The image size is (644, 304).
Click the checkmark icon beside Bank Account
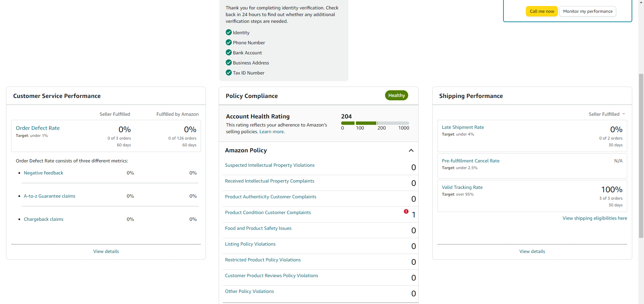[229, 52]
